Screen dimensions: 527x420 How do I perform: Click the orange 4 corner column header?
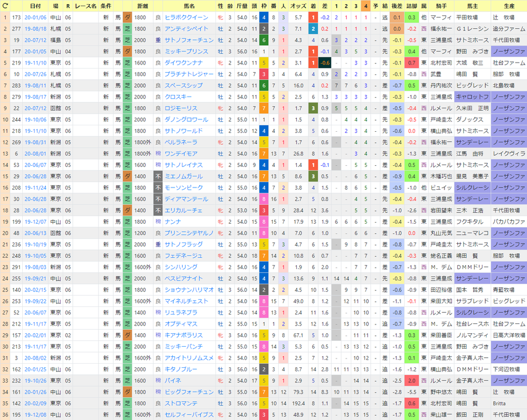(x=365, y=6)
